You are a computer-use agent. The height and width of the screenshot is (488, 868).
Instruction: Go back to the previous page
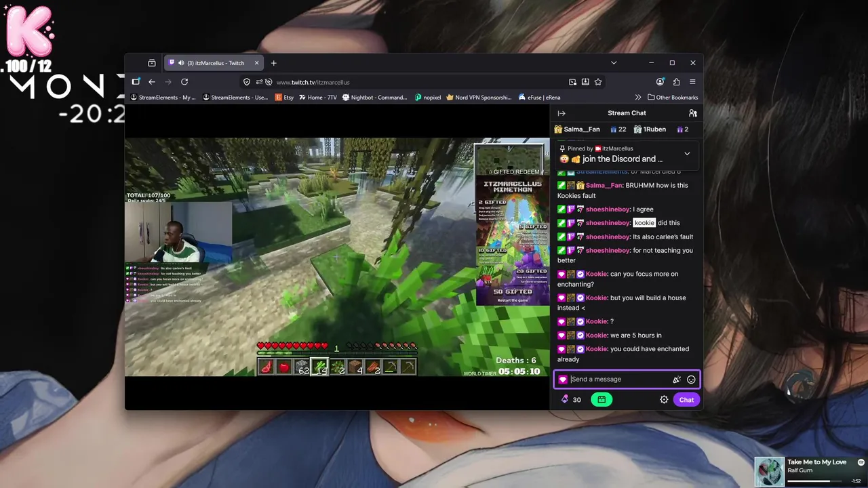(152, 82)
